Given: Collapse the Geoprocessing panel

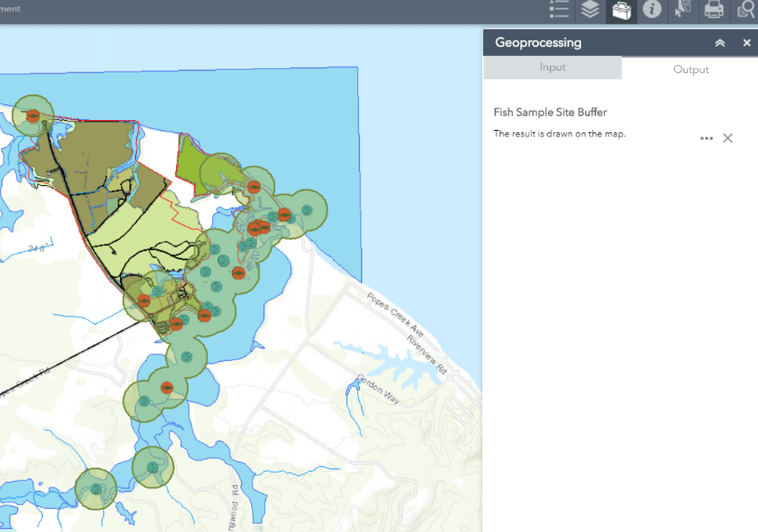Looking at the screenshot, I should point(719,43).
